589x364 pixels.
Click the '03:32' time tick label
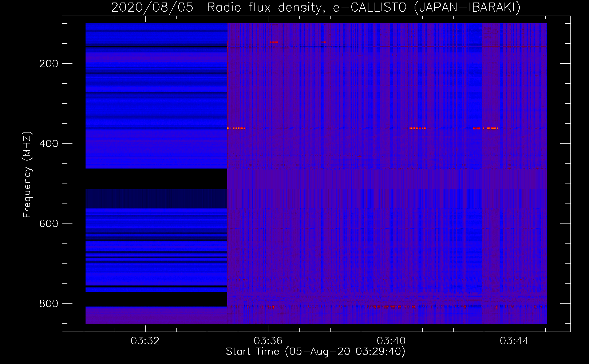tap(145, 341)
